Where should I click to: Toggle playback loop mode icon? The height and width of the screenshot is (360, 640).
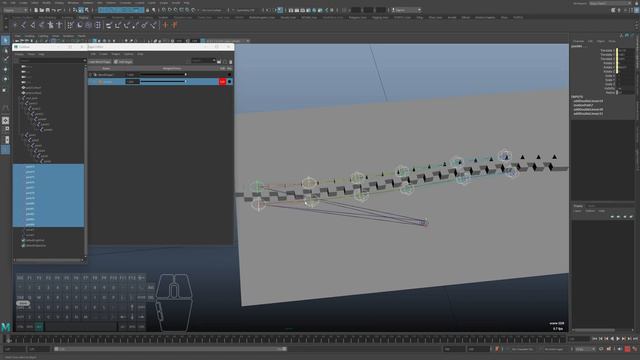pos(601,349)
